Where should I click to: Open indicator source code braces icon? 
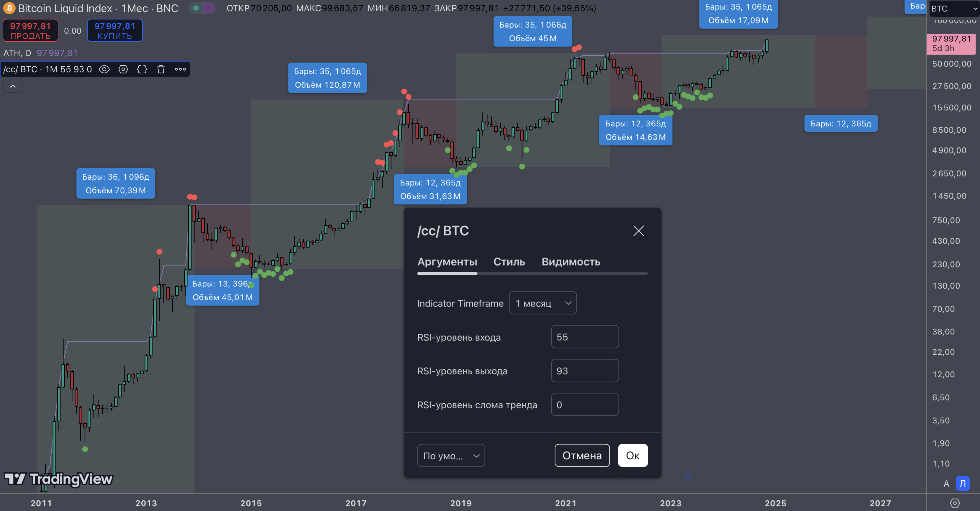coord(142,69)
